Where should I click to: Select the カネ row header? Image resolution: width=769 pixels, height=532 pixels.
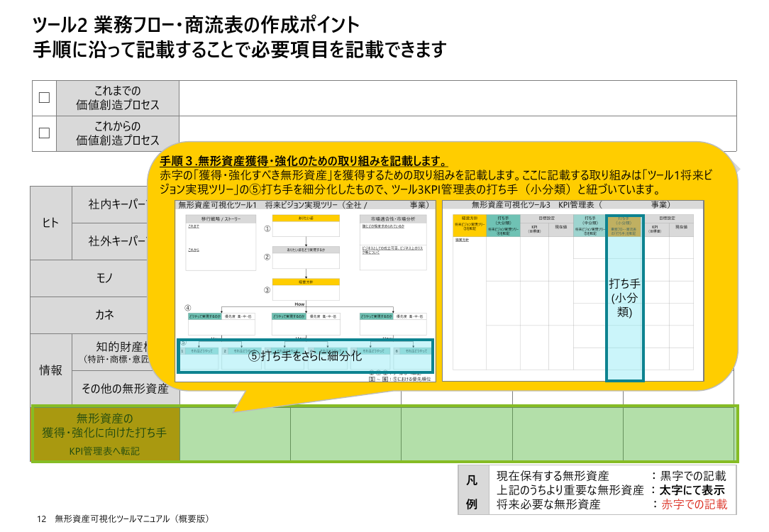(104, 315)
